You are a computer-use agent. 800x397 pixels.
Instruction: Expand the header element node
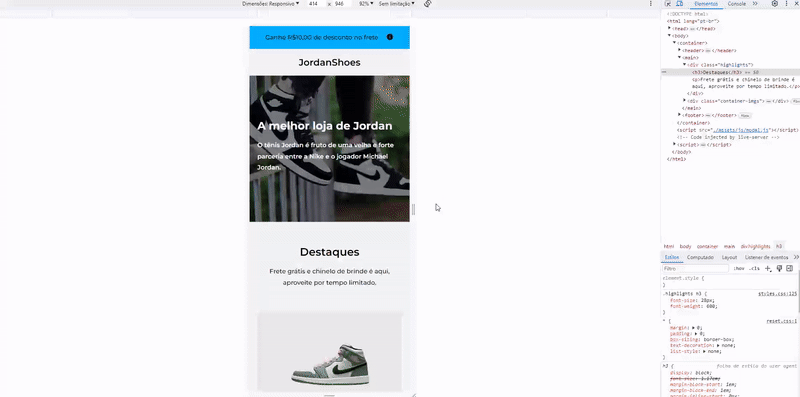tap(680, 50)
